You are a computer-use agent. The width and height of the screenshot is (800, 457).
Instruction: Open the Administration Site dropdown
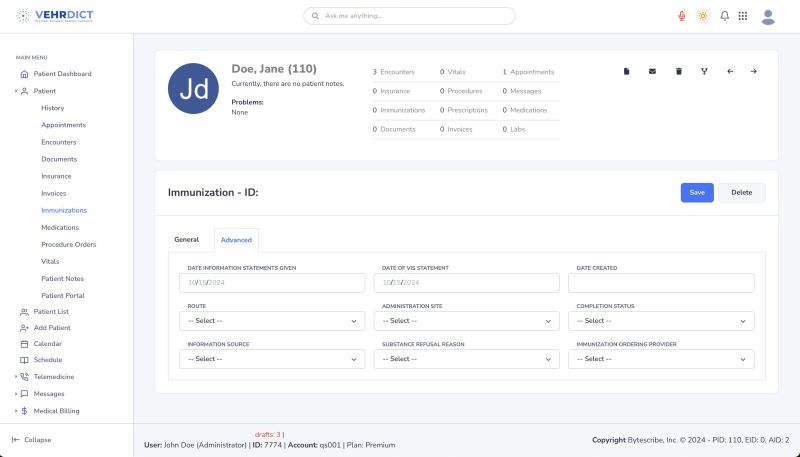click(x=466, y=321)
